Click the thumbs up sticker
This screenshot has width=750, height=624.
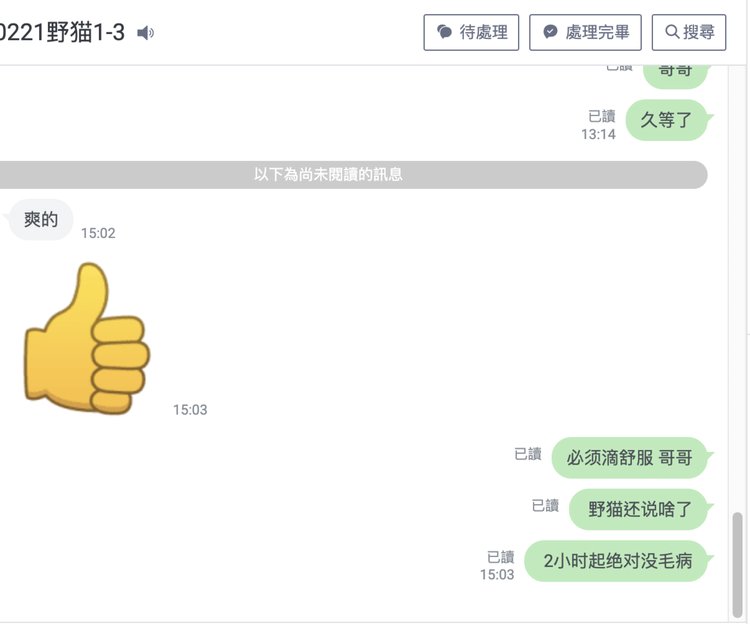pos(87,339)
